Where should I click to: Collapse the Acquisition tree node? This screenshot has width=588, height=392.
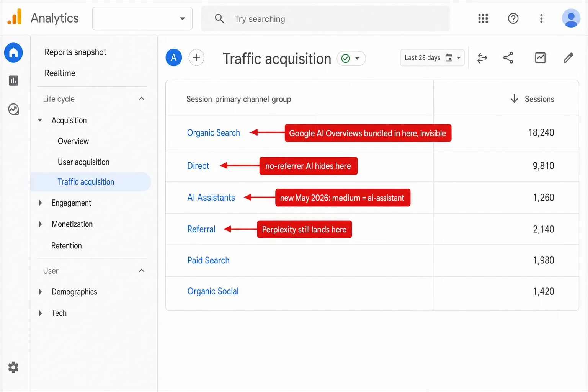[40, 120]
